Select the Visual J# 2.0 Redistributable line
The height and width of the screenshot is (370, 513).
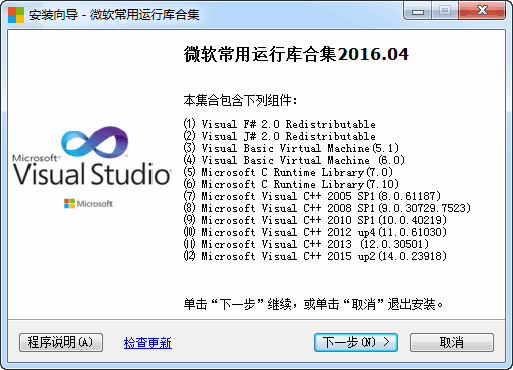point(279,136)
